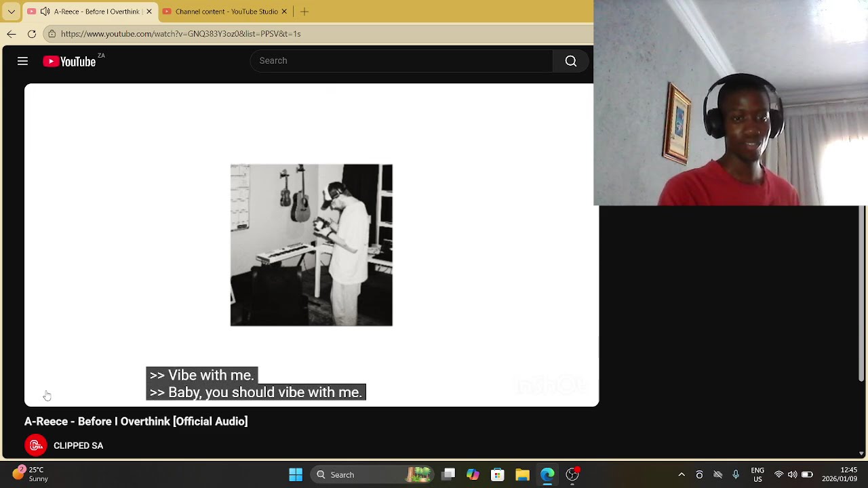The height and width of the screenshot is (488, 868).
Task: Go to YouTube home via logo
Action: 69,61
